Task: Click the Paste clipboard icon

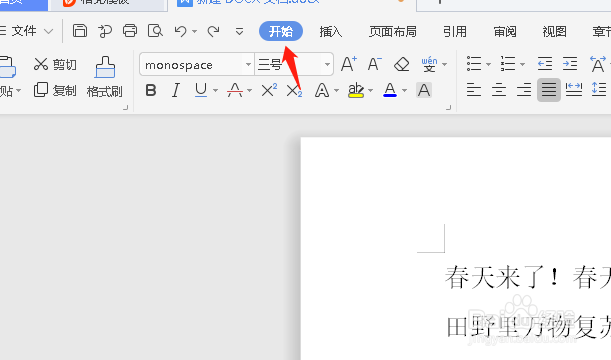Action: [x=7, y=67]
